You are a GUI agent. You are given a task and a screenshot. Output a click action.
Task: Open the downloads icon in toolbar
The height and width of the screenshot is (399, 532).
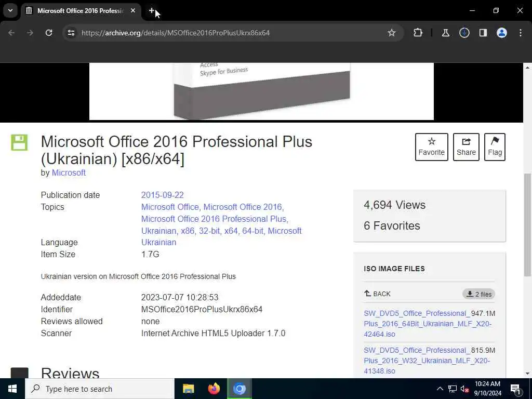coord(464,33)
